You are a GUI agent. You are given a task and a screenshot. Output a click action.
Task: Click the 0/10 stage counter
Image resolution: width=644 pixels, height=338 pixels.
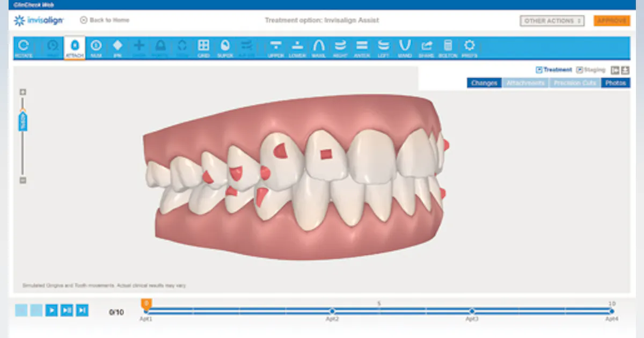(116, 312)
